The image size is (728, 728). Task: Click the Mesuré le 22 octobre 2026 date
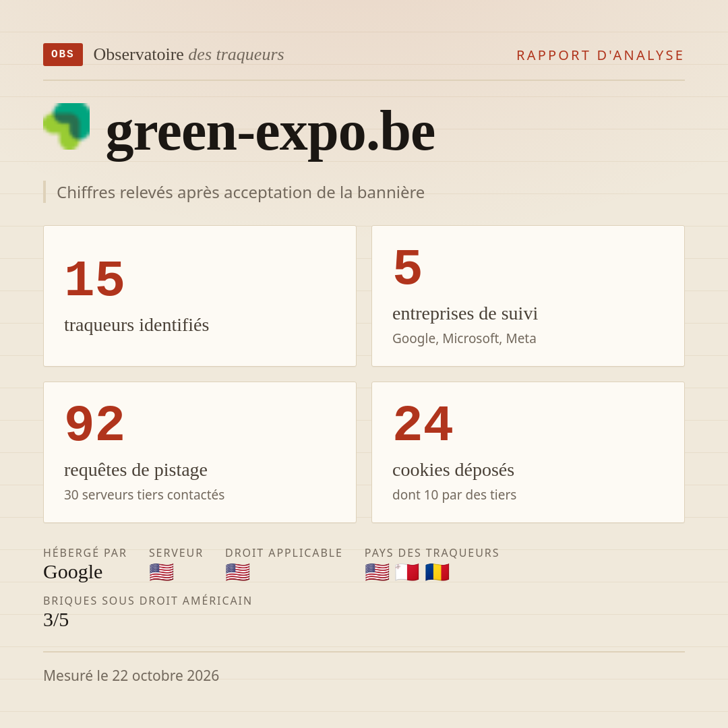tap(131, 675)
